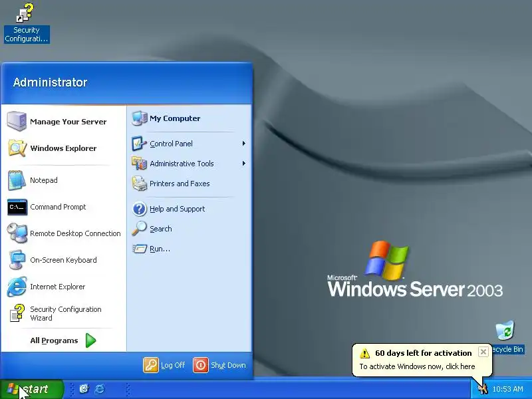
Task: Click the Log Off button text
Action: pos(173,365)
